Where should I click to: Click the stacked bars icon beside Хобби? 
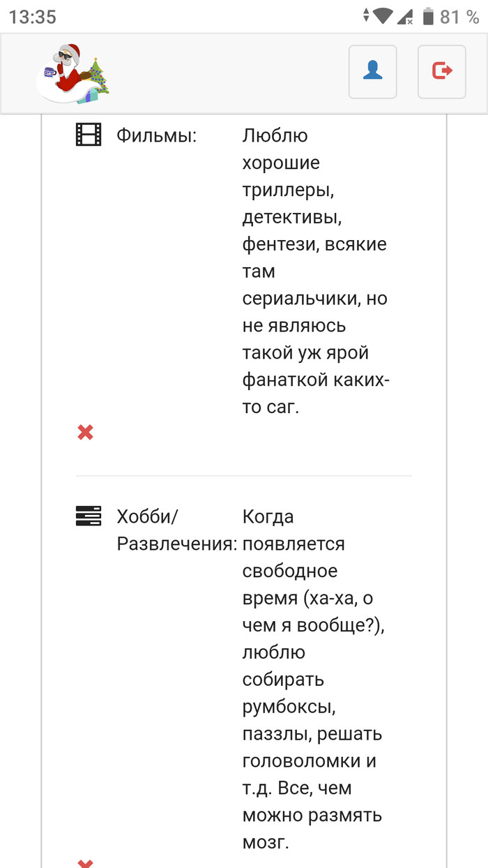click(x=89, y=516)
